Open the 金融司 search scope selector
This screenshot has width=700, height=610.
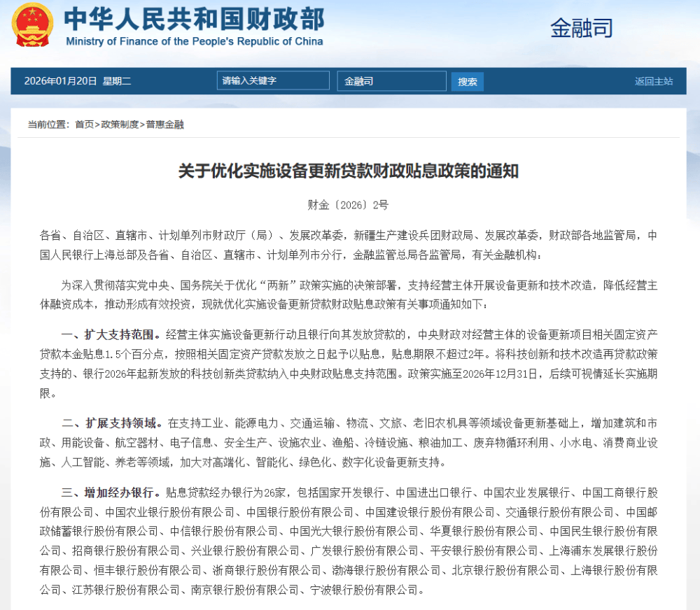(391, 81)
